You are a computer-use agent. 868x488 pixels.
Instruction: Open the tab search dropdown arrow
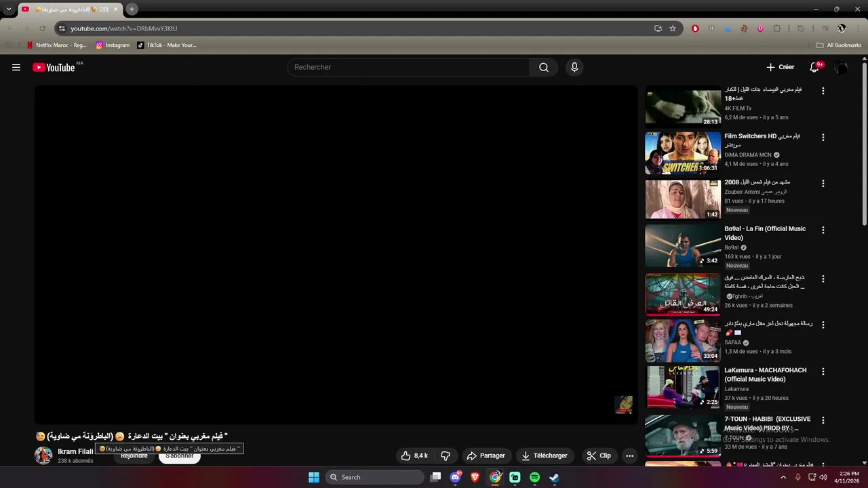tap(9, 9)
